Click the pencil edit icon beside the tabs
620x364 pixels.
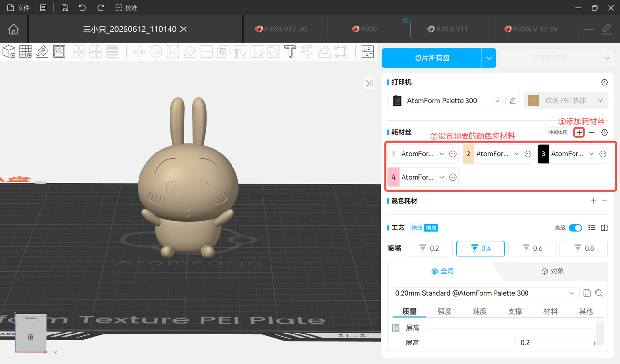pos(606,29)
